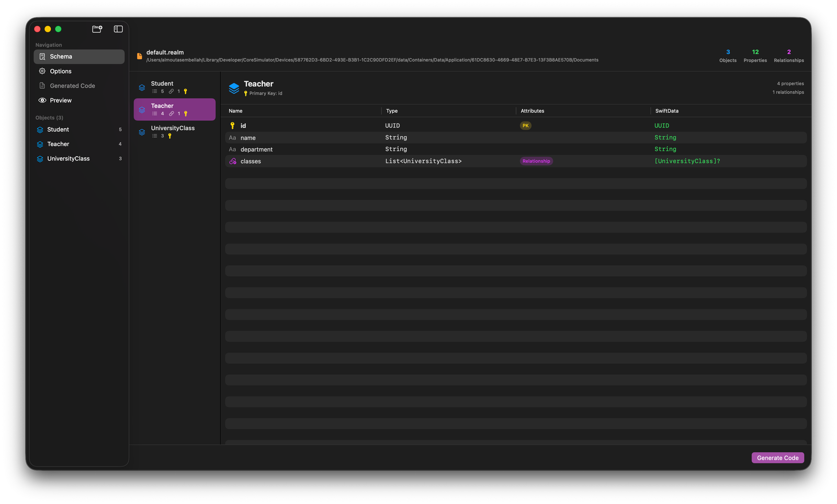This screenshot has height=504, width=837.
Task: Click the Relationships count in the header
Action: [788, 55]
